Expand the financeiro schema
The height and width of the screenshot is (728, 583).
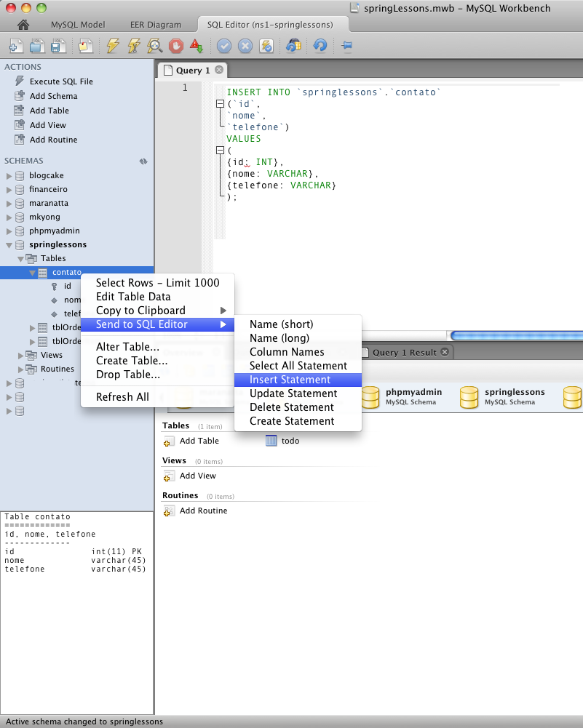tap(9, 189)
